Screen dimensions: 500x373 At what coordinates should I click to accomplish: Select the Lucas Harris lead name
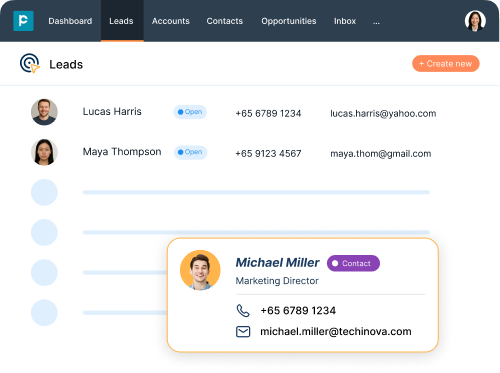tap(112, 111)
